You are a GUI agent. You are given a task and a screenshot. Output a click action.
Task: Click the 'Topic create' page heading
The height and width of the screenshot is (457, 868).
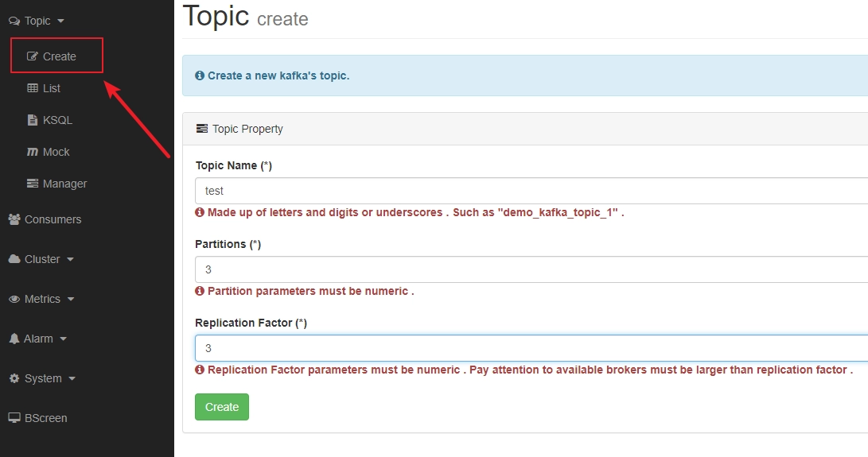tap(245, 16)
